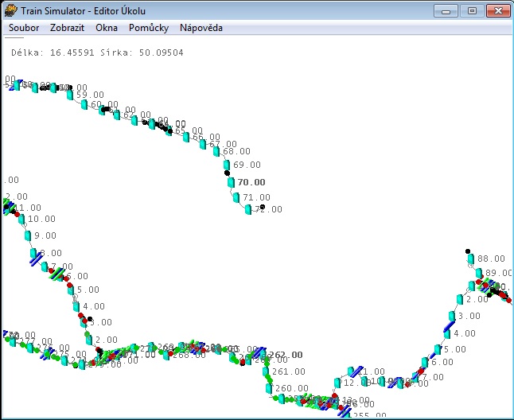Screen dimensions: 514x420
Task: Open the Okna menu
Action: tap(107, 28)
